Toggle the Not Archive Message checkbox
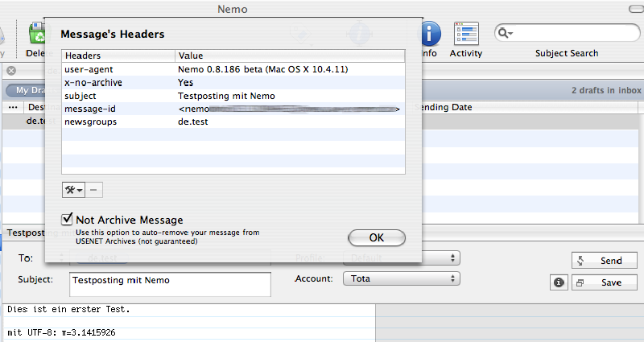The height and width of the screenshot is (342, 644). (67, 220)
